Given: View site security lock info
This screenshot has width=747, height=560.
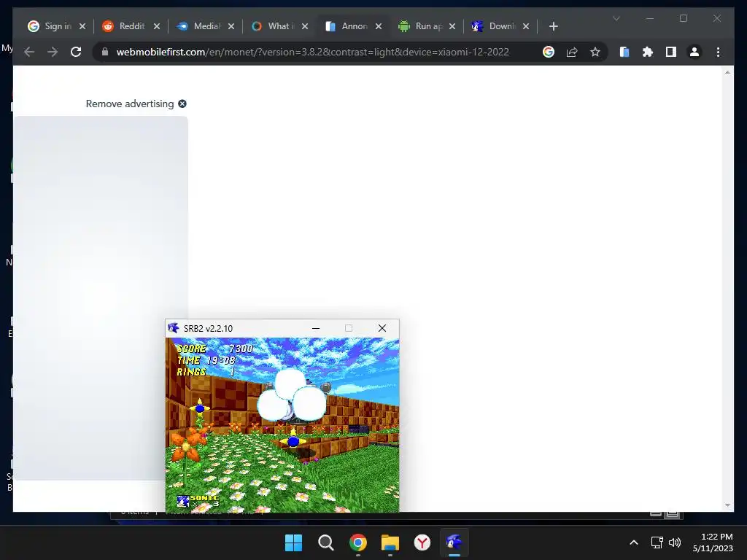Looking at the screenshot, I should (105, 52).
